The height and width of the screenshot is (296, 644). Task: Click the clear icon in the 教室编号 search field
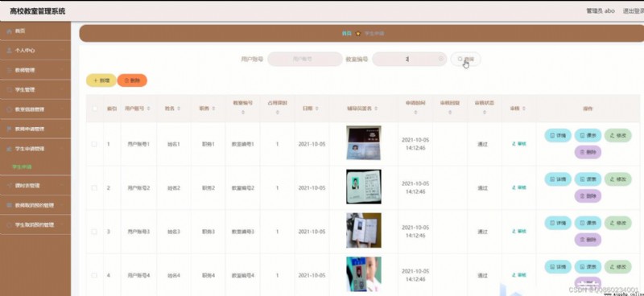click(441, 59)
